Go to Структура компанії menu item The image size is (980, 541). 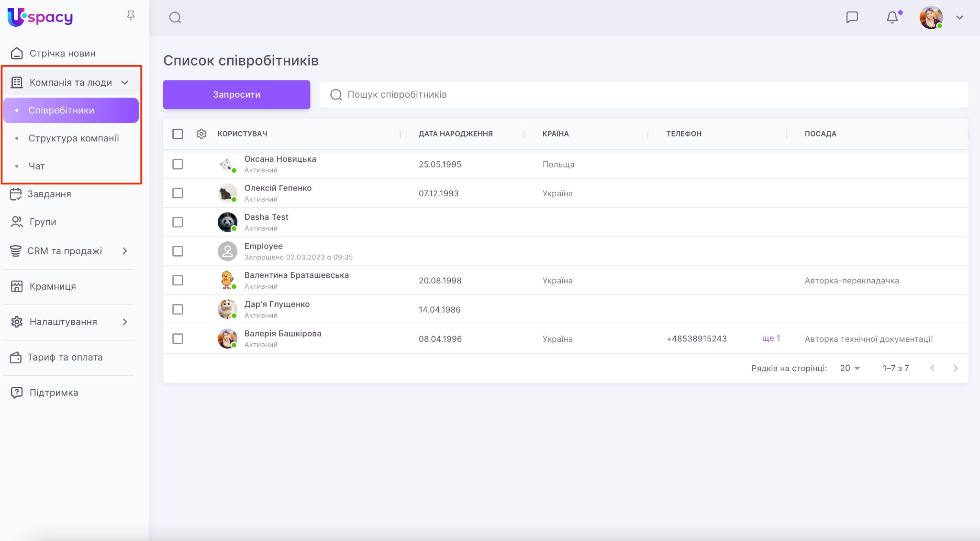click(74, 138)
